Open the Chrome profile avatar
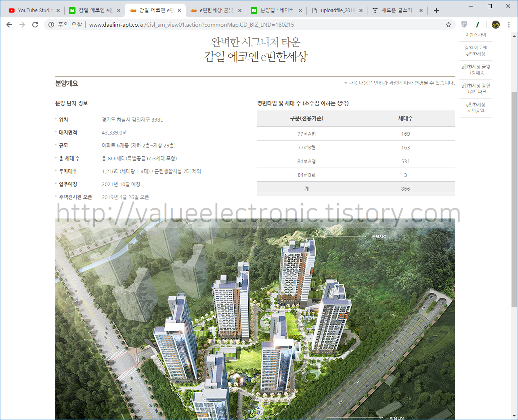Screen dimensions: 518x420 [x=496, y=25]
